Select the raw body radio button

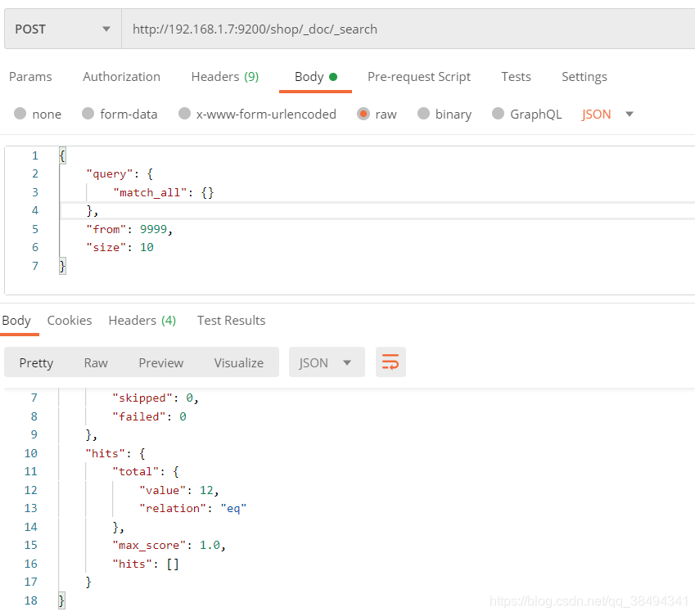pyautogui.click(x=363, y=115)
